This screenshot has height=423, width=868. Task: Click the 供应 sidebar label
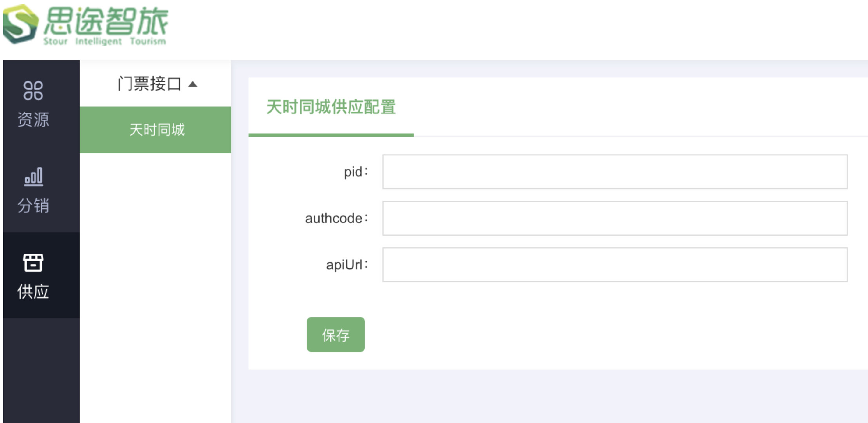coord(33,292)
